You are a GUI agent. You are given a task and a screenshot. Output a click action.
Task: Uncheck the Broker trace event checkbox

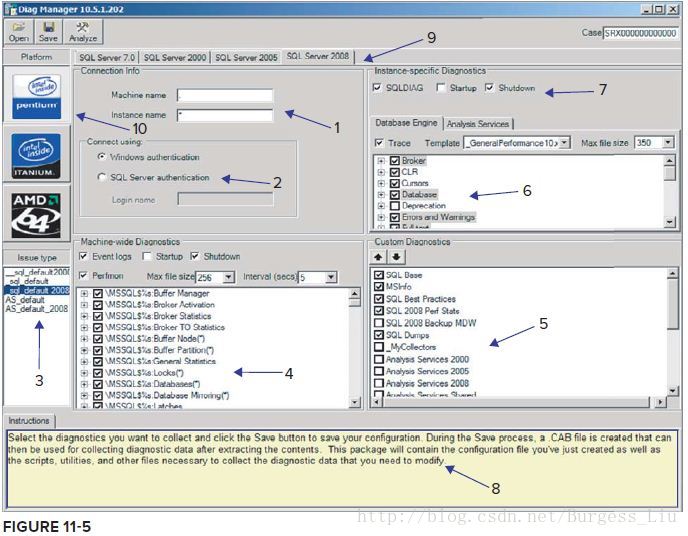coord(394,161)
